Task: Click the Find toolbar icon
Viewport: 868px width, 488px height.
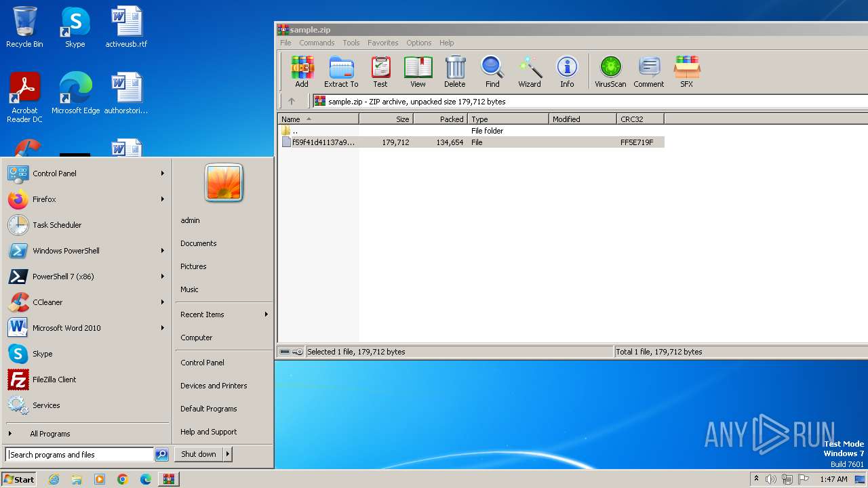Action: coord(492,72)
